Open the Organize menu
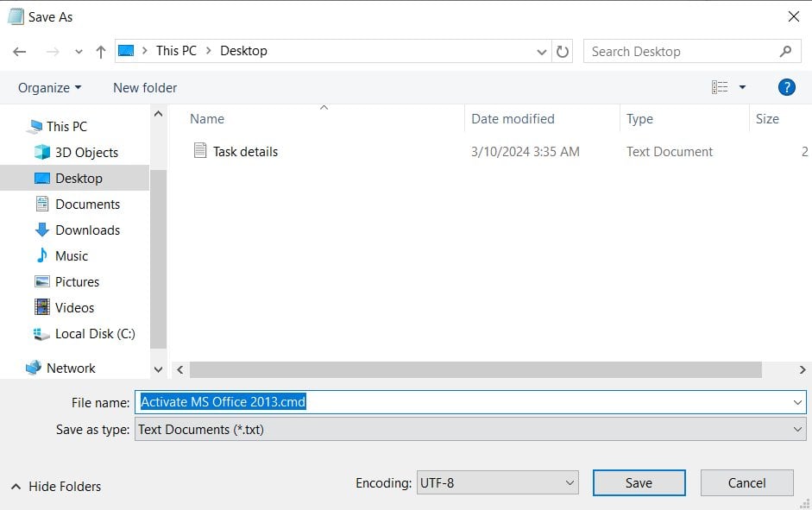Image resolution: width=812 pixels, height=510 pixels. [50, 87]
